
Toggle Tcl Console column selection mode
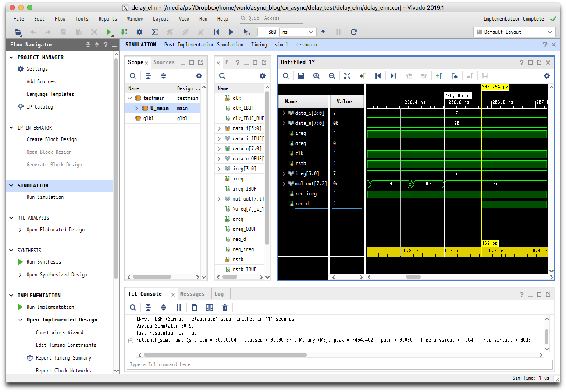[x=210, y=307]
